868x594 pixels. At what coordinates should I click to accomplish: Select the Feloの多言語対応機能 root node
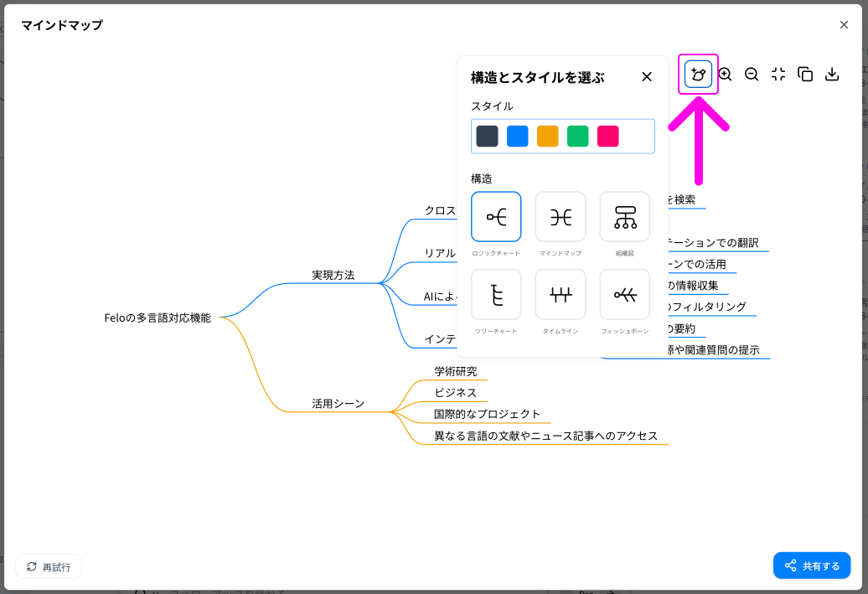(x=158, y=318)
